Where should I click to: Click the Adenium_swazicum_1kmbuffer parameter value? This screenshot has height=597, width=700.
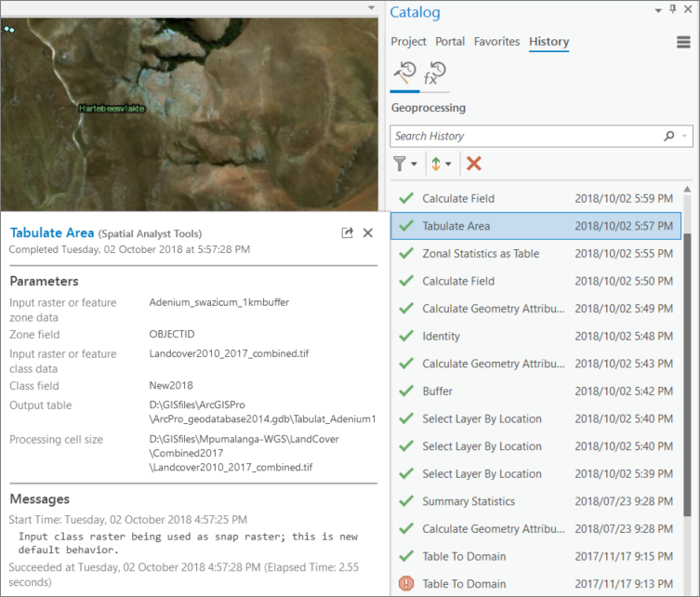219,302
